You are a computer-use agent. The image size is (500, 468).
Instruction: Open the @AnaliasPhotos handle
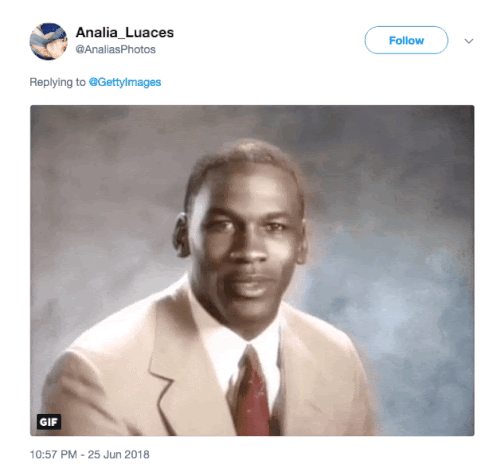[x=115, y=50]
